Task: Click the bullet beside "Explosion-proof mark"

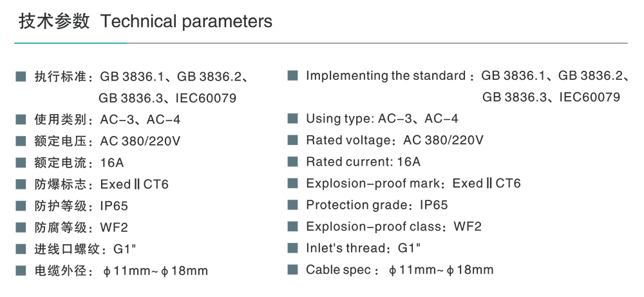Action: point(293,183)
